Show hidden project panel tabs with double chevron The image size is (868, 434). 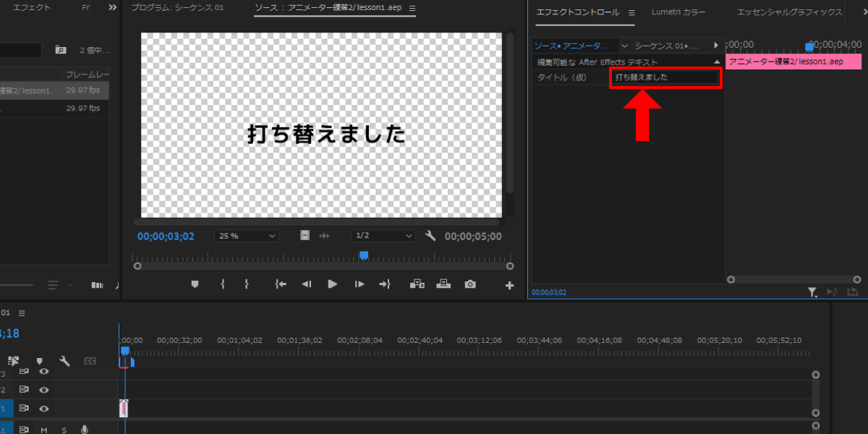tap(112, 7)
